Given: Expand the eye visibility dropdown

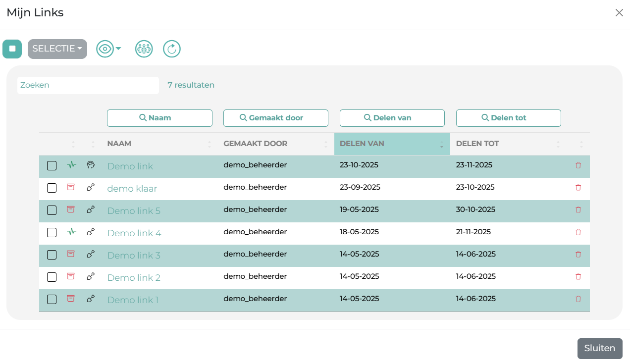Looking at the screenshot, I should [x=108, y=49].
